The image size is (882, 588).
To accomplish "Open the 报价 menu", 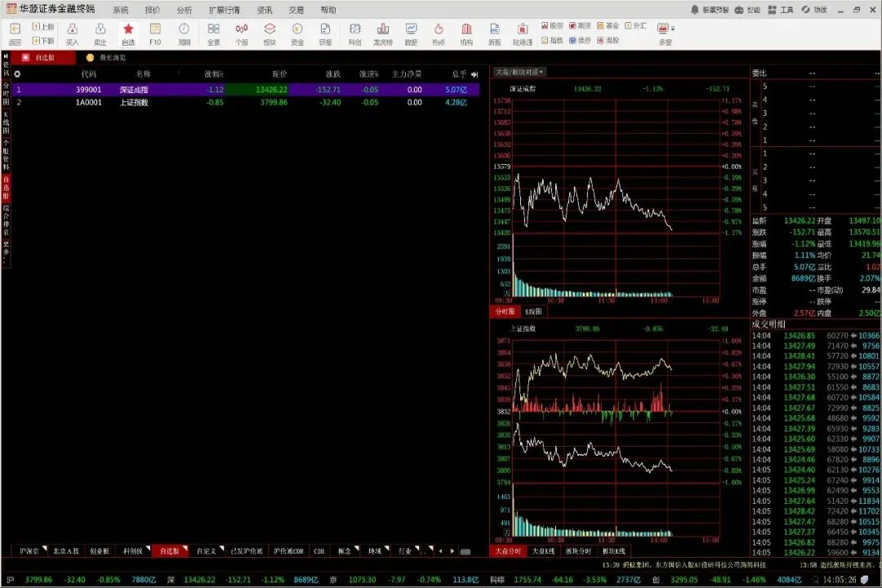I will click(153, 10).
